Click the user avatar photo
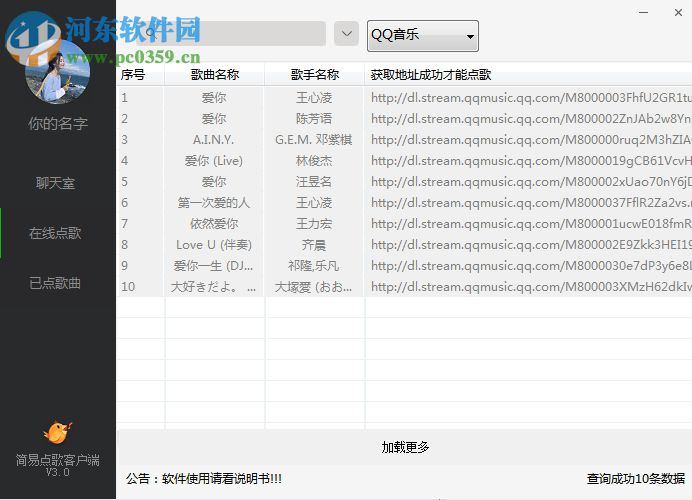692x500 pixels. 57,72
